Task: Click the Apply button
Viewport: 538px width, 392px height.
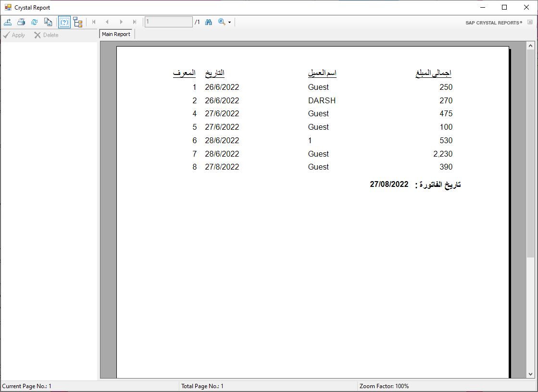Action: [x=14, y=35]
